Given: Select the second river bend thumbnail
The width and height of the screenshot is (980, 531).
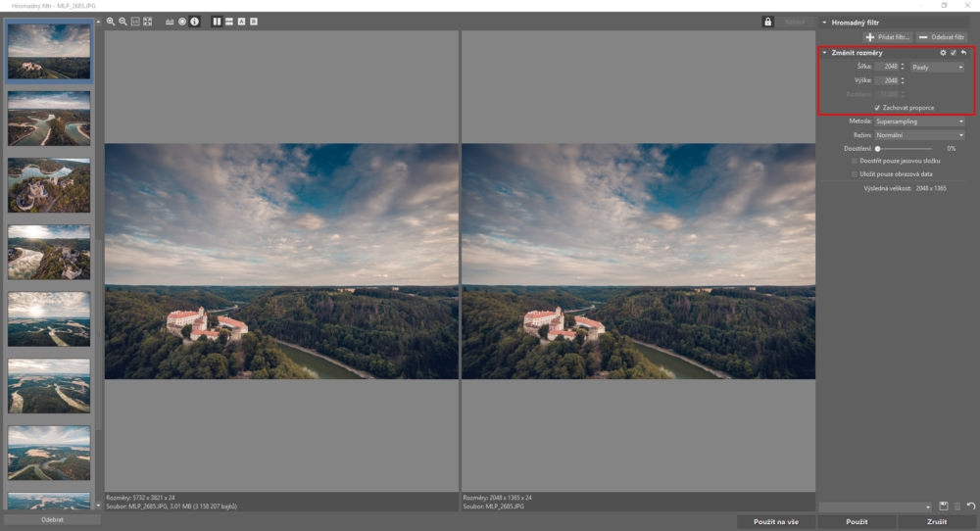Looking at the screenshot, I should coord(49,119).
